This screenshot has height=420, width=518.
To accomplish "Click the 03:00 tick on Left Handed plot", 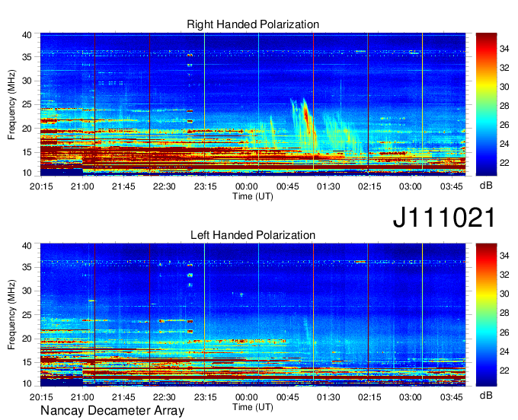I will tap(411, 397).
